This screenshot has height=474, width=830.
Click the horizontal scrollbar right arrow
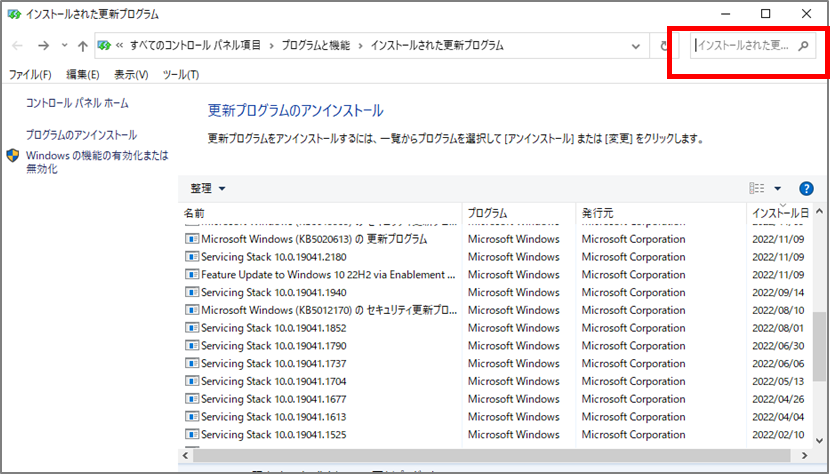(x=804, y=455)
